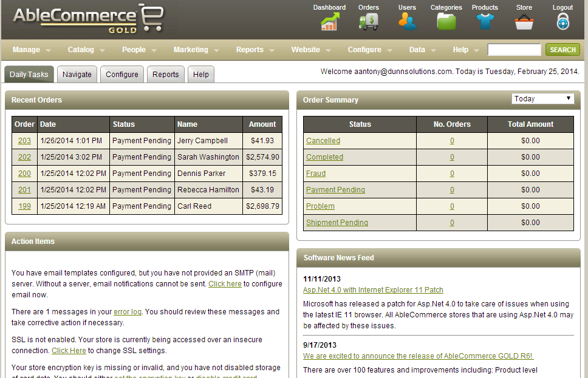The image size is (588, 378).
Task: Open the Users people icon
Action: (407, 21)
